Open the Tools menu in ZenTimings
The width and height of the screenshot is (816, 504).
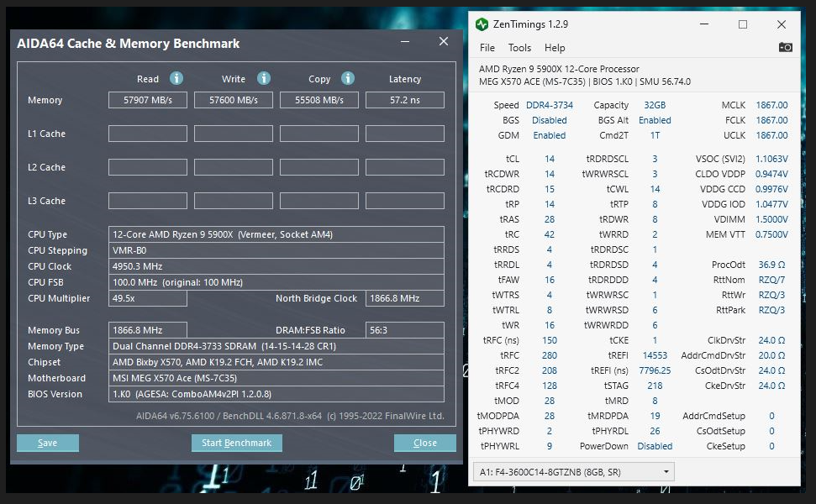click(x=519, y=48)
